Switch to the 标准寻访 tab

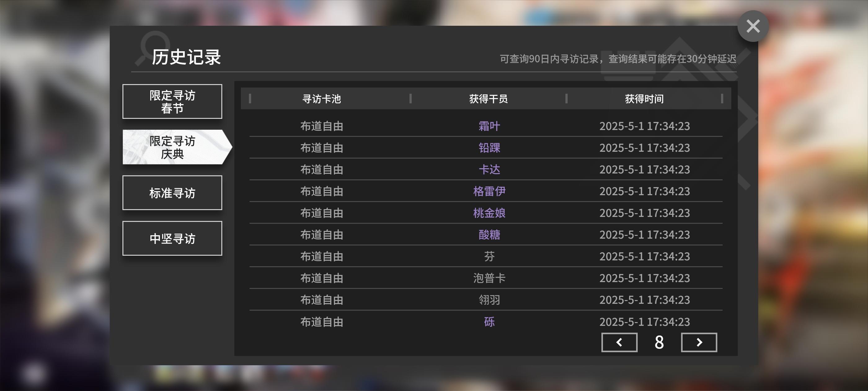(172, 193)
